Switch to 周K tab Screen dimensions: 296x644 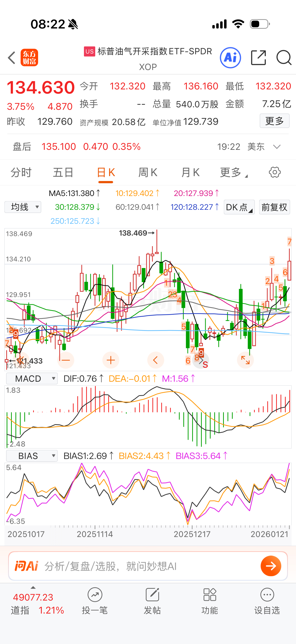point(148,172)
